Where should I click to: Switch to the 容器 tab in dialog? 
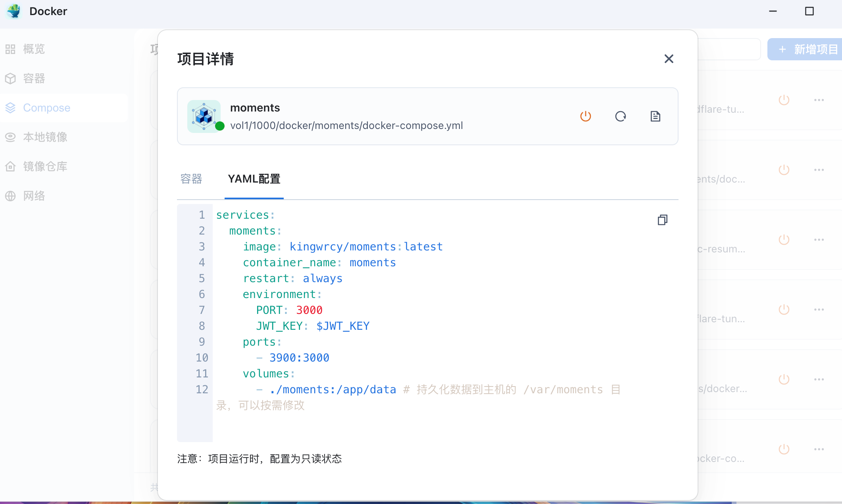coord(191,179)
